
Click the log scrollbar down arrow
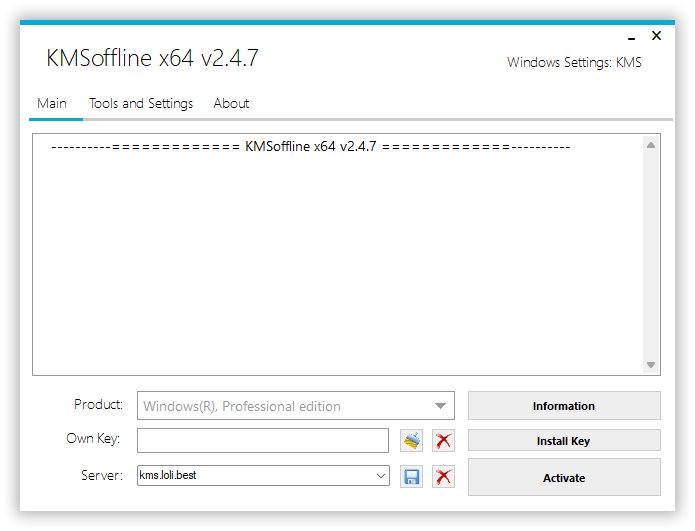click(x=651, y=365)
